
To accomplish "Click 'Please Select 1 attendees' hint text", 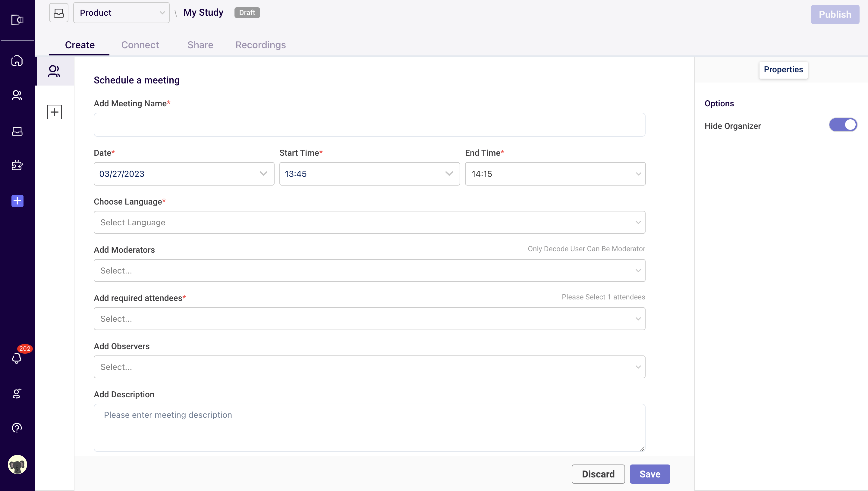I will click(603, 297).
